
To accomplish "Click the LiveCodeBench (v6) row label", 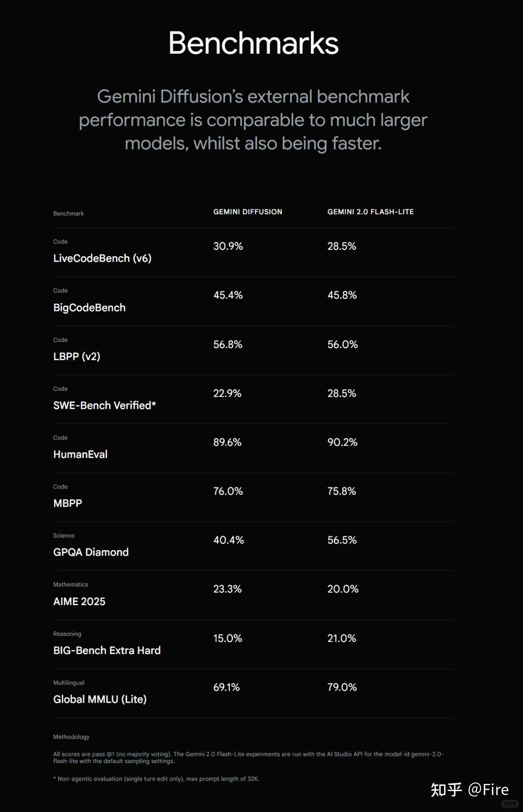I will point(102,258).
